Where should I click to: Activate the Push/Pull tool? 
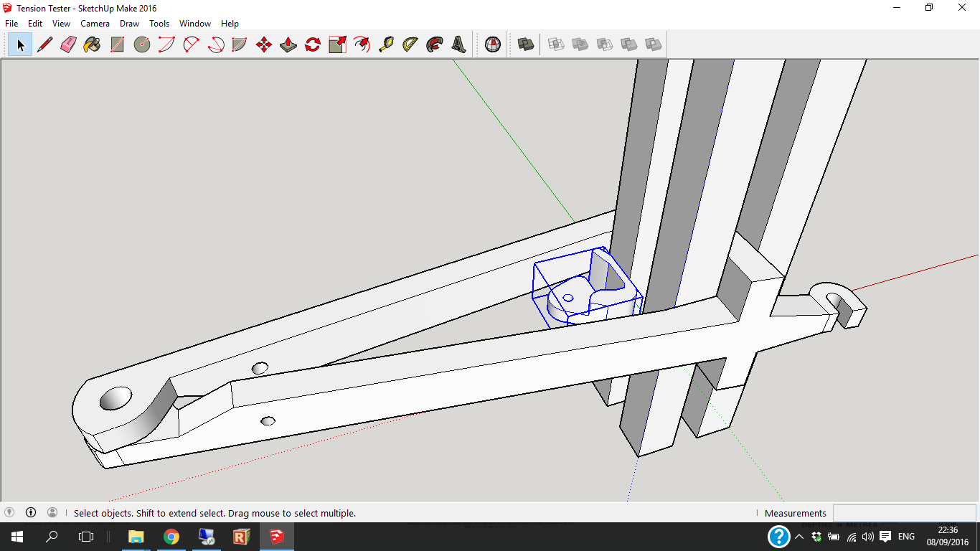coord(288,44)
